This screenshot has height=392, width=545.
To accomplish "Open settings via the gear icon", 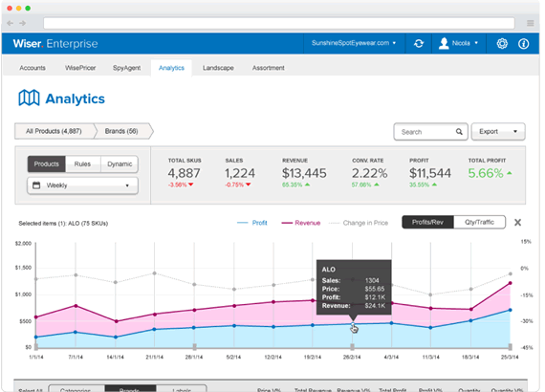I will click(x=502, y=43).
